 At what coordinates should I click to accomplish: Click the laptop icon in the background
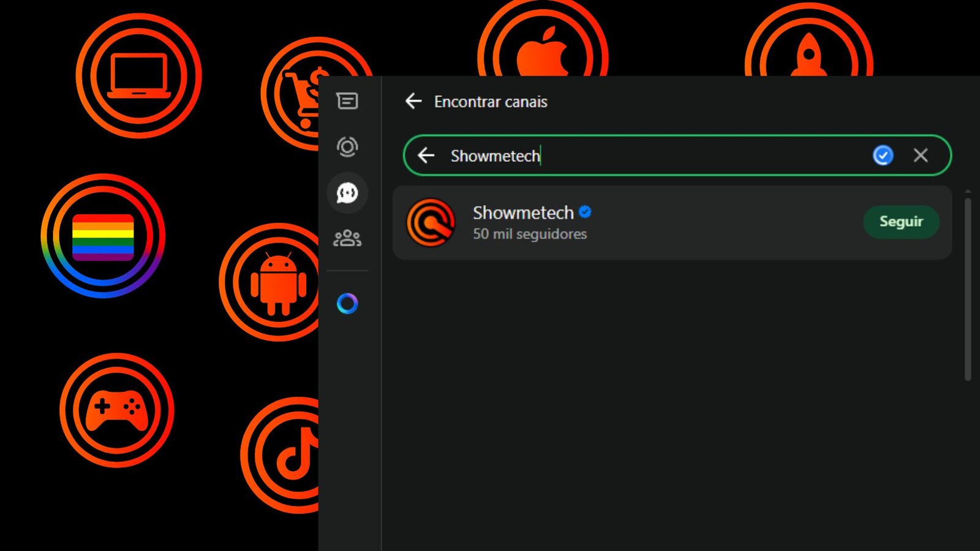[x=139, y=76]
